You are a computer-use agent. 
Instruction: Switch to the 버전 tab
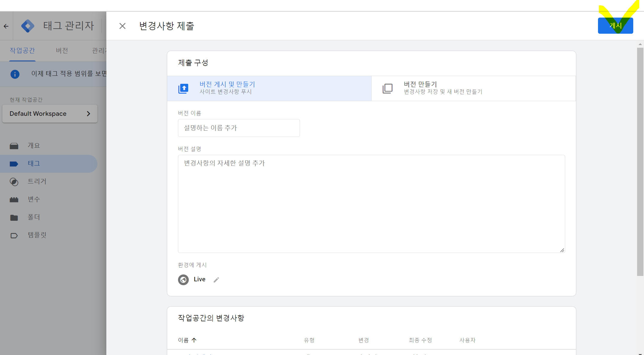[62, 51]
